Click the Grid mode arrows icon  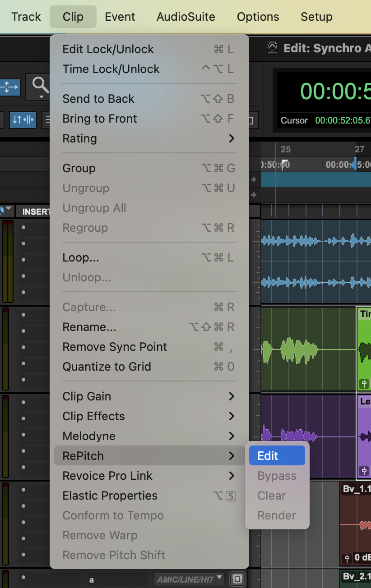coord(9,87)
